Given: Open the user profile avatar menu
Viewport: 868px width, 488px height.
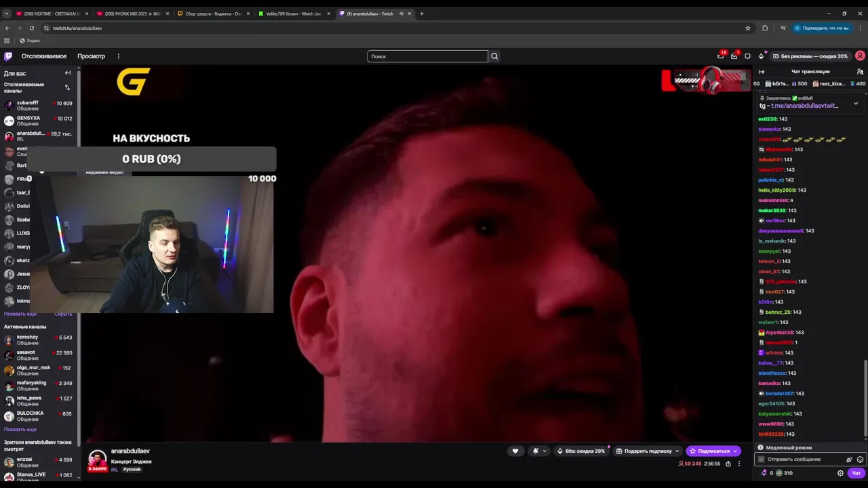Looking at the screenshot, I should coord(860,56).
